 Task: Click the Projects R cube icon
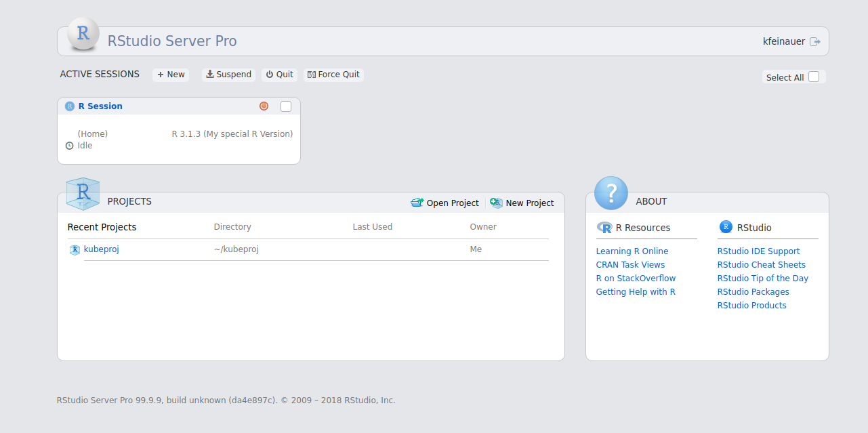point(83,193)
